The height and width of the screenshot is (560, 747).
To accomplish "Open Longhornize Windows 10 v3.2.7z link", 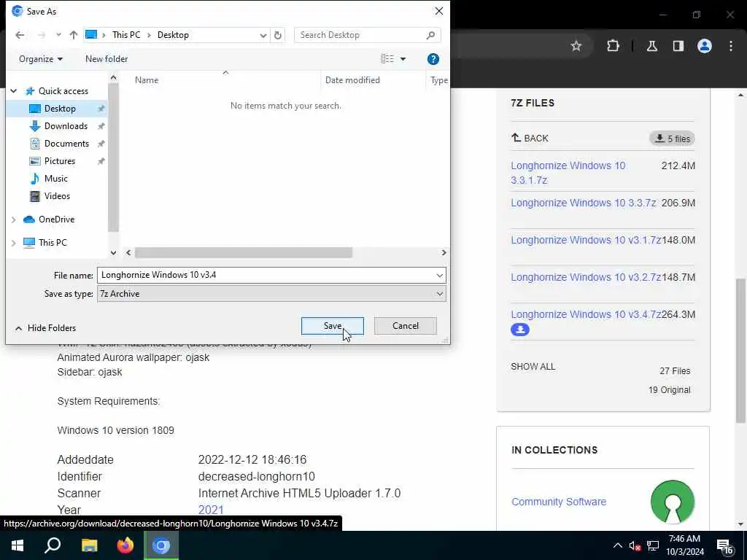I will (586, 277).
